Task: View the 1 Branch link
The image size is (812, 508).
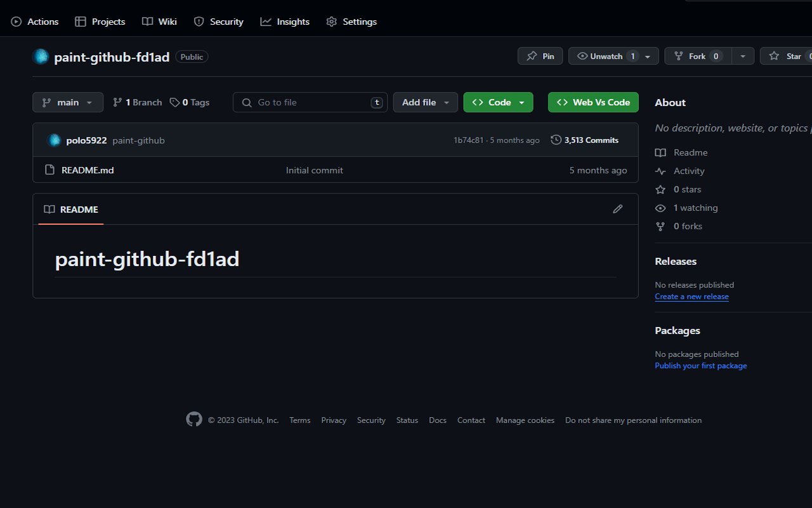Action: 138,102
